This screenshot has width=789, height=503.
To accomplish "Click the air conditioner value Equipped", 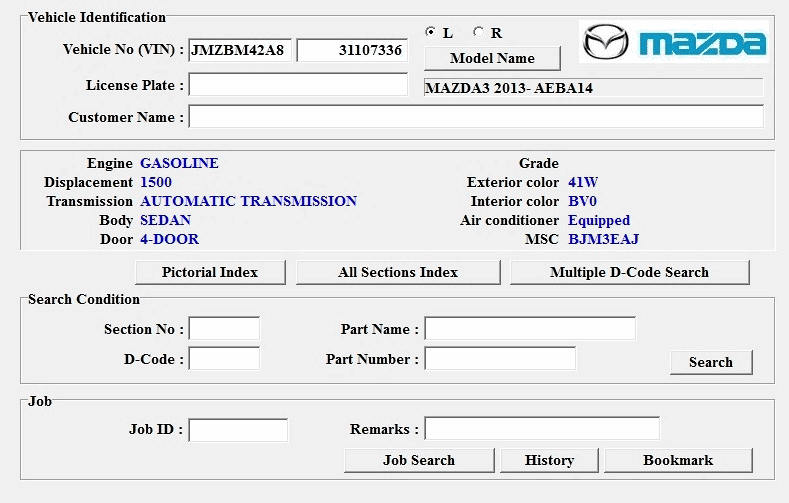I will pos(599,221).
